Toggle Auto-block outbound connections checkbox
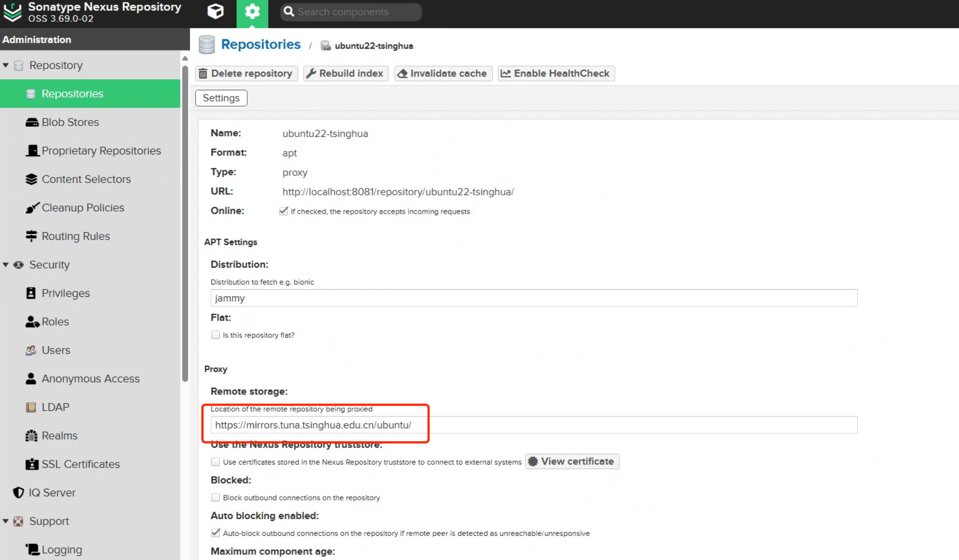959x560 pixels. [x=216, y=533]
